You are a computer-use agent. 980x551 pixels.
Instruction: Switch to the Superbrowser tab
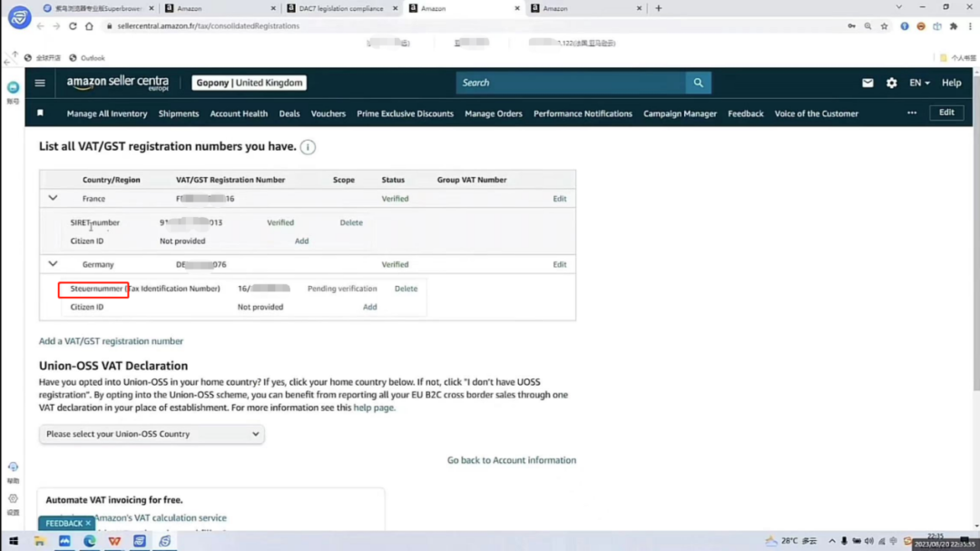tap(98, 9)
